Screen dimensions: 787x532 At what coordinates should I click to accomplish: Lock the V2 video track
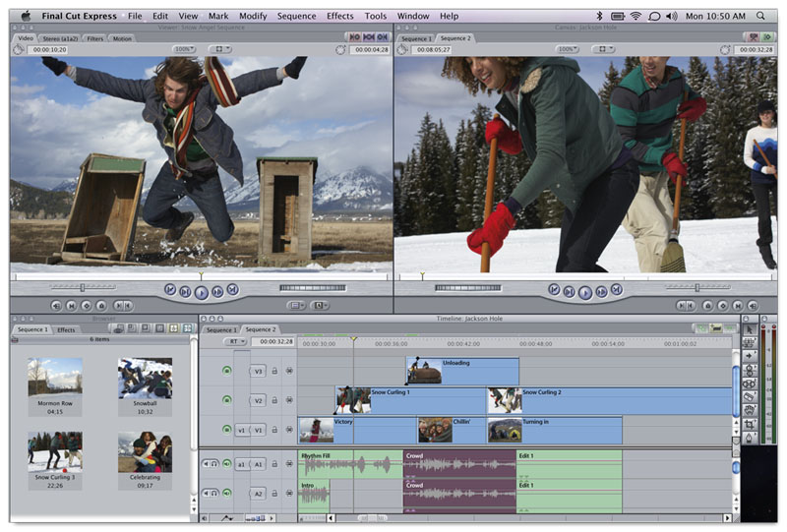274,400
